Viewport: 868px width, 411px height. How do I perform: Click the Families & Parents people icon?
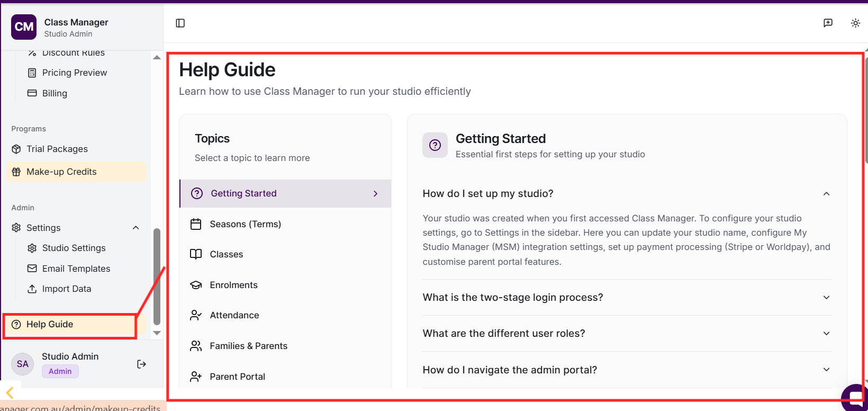click(x=196, y=346)
